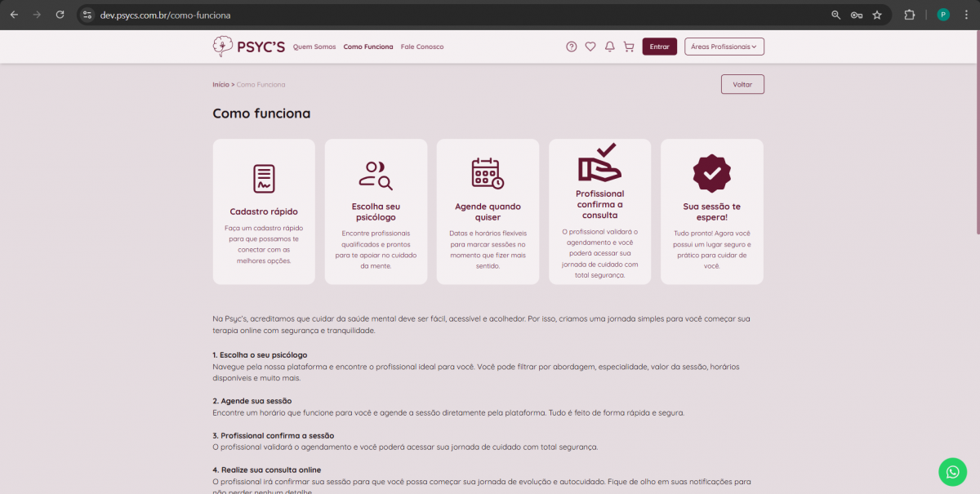Click the calendar icon for Agende quando quiser
Viewport: 980px width, 494px height.
pyautogui.click(x=488, y=173)
